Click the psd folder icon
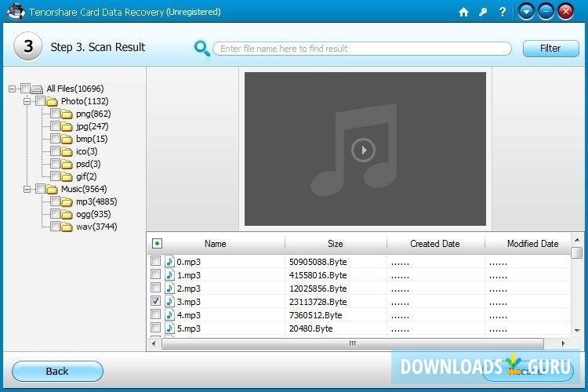Viewport: 588px width, 392px height. click(x=67, y=165)
